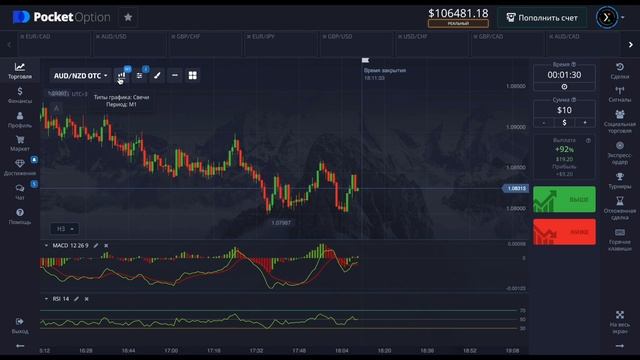Open the Маркет shop section
This screenshot has height=360, width=640.
pyautogui.click(x=20, y=144)
